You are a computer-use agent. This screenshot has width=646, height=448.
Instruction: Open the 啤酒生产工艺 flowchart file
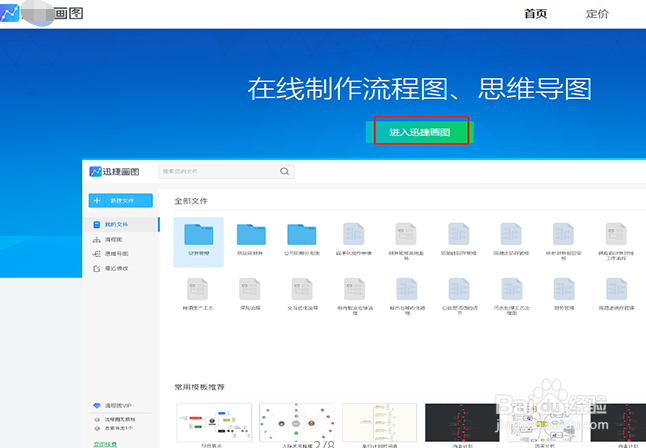tap(198, 294)
